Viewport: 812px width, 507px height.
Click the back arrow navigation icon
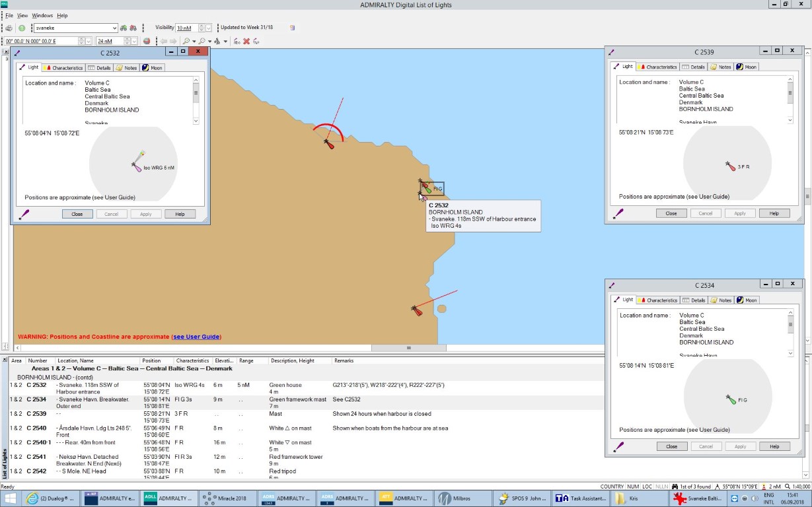pyautogui.click(x=163, y=41)
